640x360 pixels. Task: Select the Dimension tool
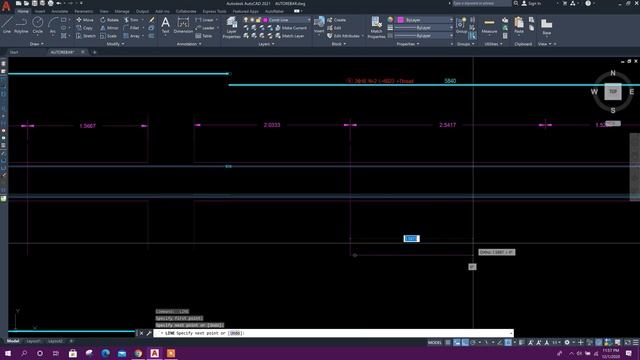tap(183, 25)
